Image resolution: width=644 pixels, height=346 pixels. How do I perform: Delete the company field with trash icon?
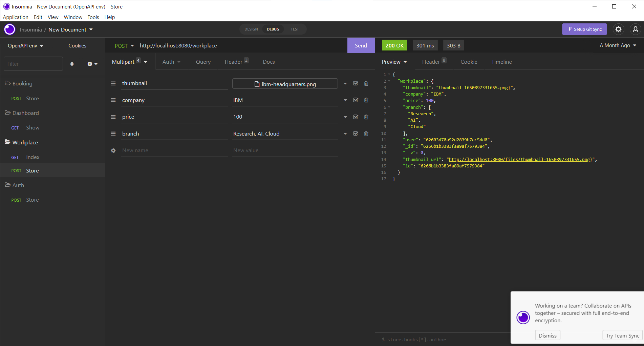[366, 100]
